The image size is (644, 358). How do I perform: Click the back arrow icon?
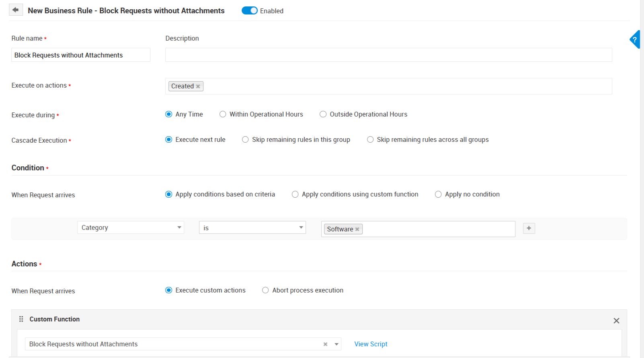tap(16, 10)
